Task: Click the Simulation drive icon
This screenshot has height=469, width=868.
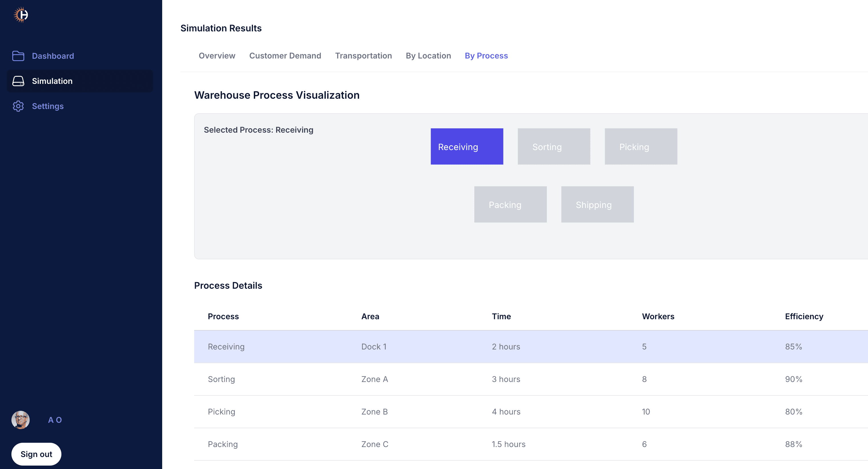Action: click(x=18, y=81)
